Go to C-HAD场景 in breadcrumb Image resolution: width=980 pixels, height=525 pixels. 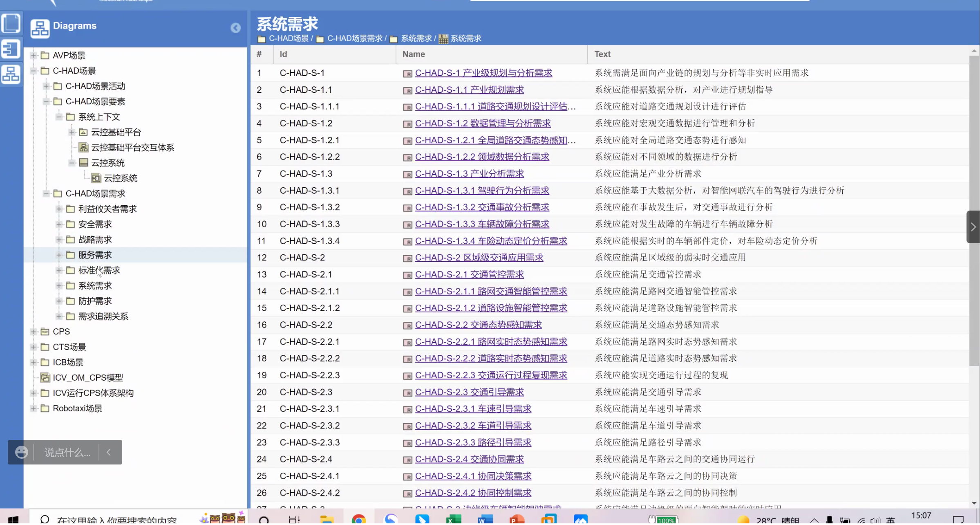289,38
